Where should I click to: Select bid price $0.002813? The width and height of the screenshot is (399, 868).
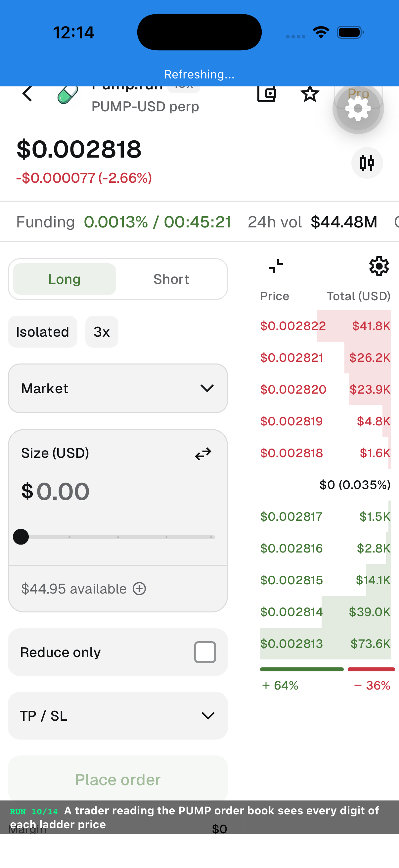tap(291, 643)
